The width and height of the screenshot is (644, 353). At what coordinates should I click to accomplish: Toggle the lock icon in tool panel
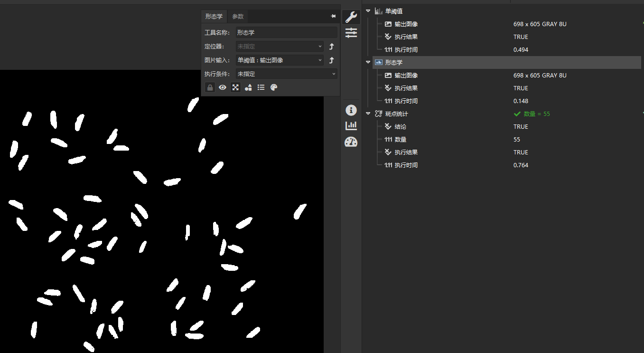[x=210, y=87]
